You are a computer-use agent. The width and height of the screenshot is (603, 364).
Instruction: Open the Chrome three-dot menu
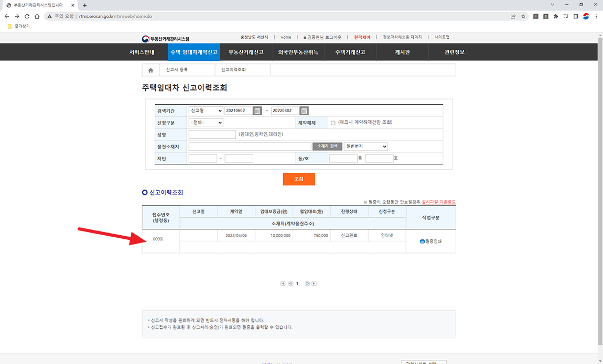(596, 17)
